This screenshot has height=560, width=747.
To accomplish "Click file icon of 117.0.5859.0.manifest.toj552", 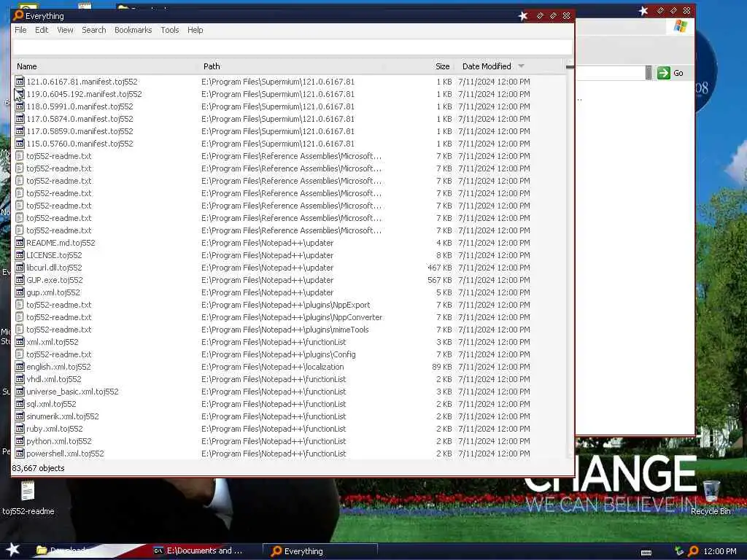I will (x=20, y=131).
